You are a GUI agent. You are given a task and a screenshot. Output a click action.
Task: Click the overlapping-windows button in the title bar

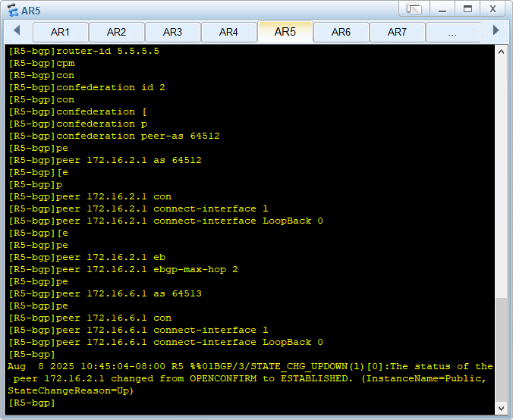click(414, 9)
